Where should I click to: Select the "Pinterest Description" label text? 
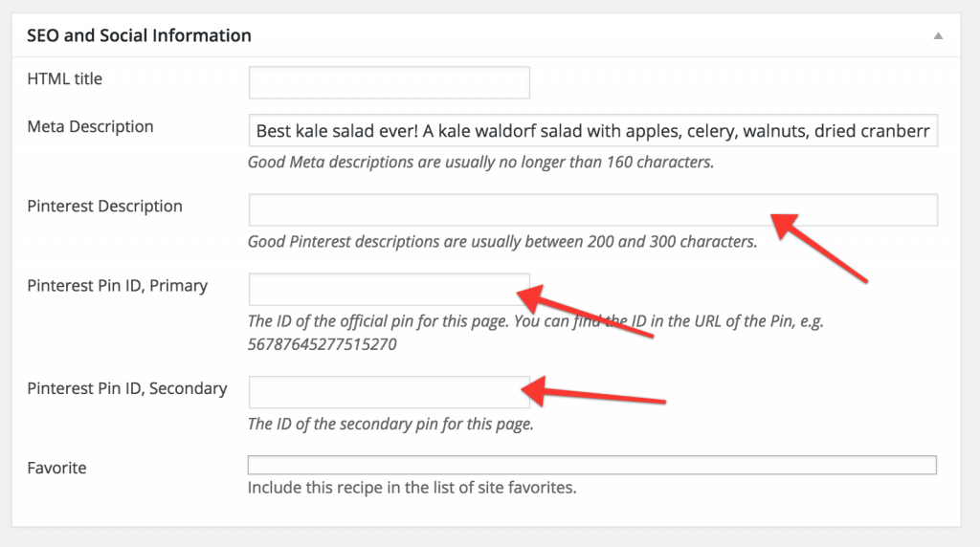104,207
